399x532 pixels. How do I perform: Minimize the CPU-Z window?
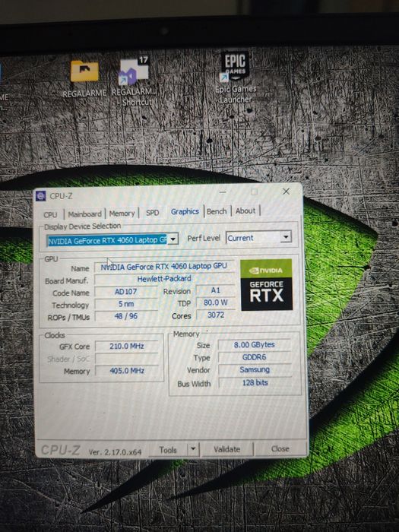pyautogui.click(x=223, y=192)
